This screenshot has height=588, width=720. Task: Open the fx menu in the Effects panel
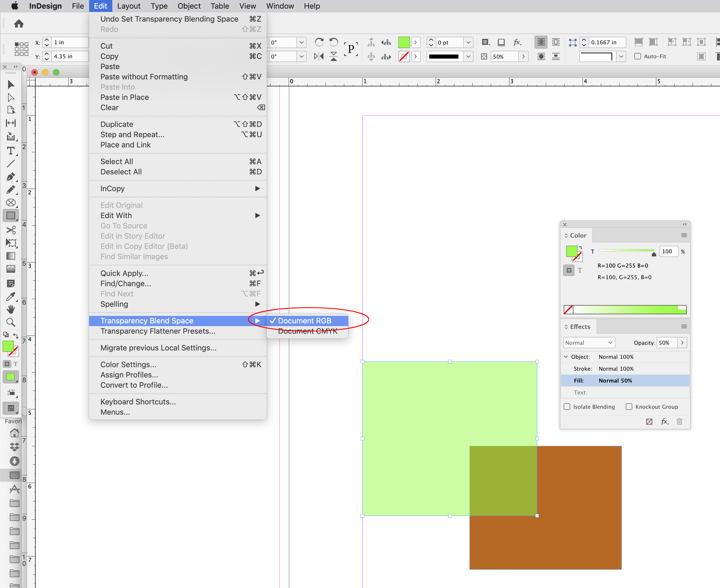pos(665,421)
